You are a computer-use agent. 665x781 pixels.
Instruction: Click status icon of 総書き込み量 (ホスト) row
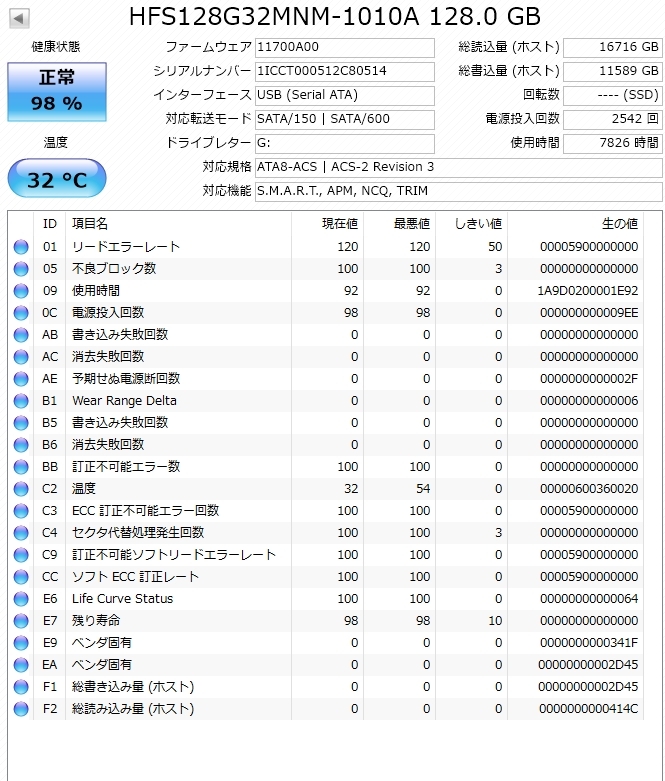[x=21, y=687]
